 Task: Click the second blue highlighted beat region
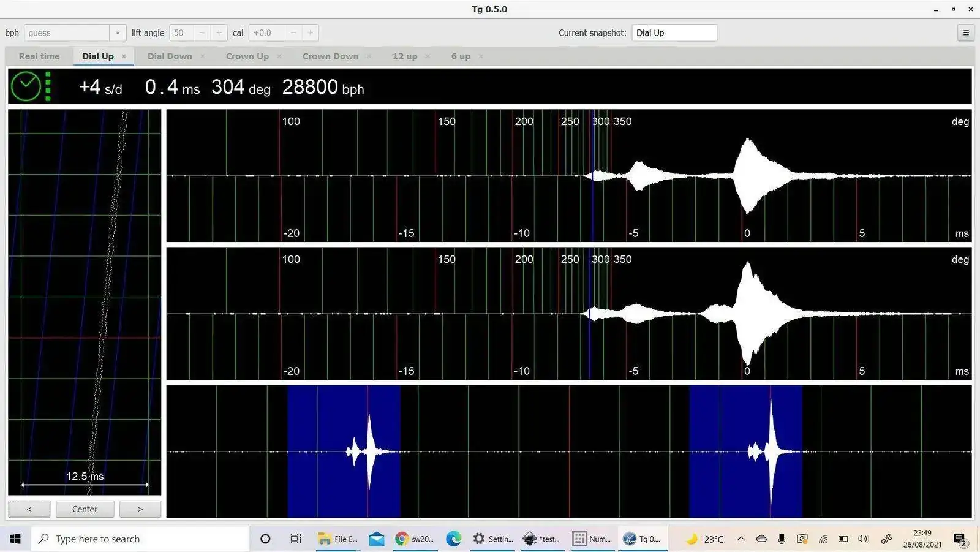click(x=745, y=452)
